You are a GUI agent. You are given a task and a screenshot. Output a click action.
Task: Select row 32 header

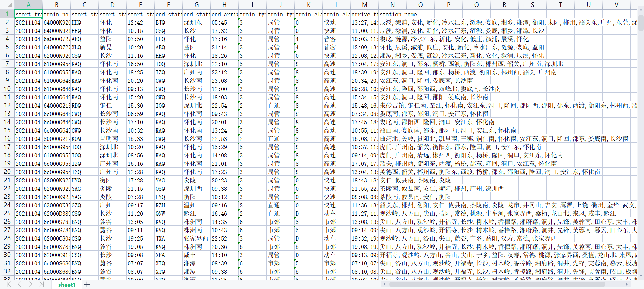coord(7,271)
